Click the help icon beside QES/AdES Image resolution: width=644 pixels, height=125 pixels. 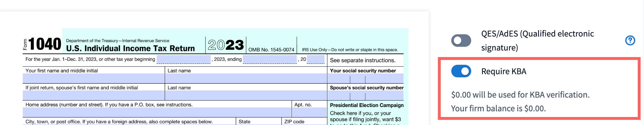[x=630, y=41]
